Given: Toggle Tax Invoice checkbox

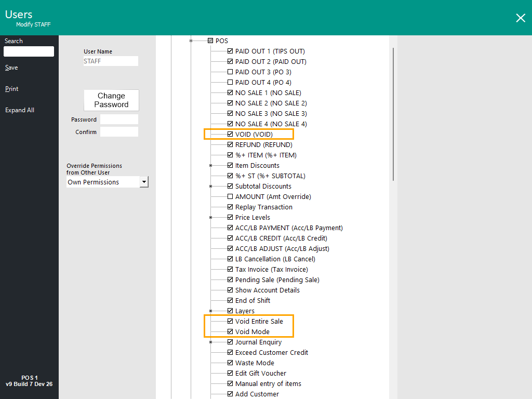Looking at the screenshot, I should point(230,269).
